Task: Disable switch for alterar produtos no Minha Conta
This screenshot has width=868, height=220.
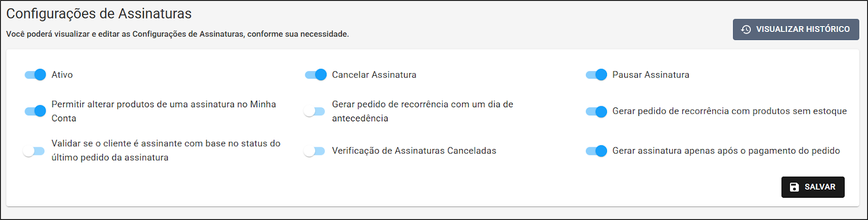Action: pos(35,111)
